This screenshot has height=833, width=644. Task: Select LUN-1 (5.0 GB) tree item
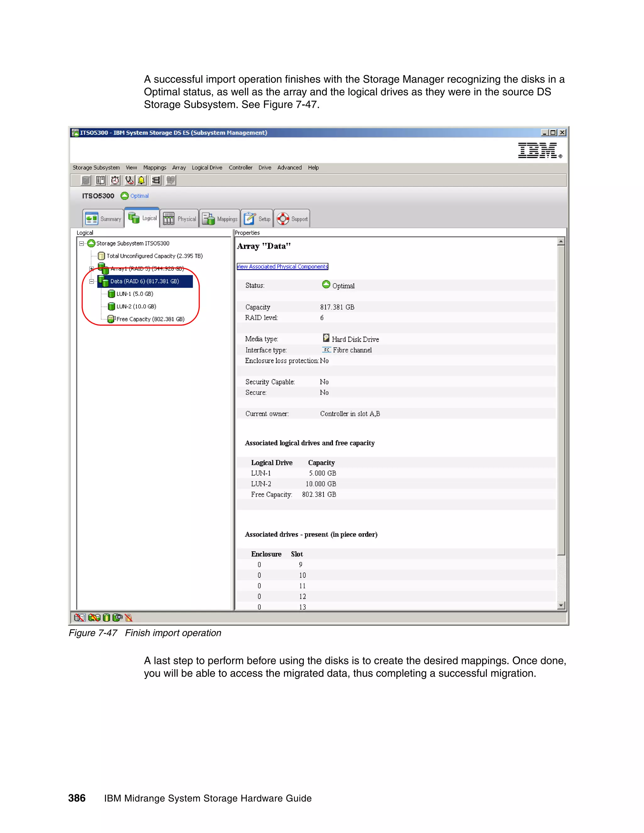tap(135, 294)
